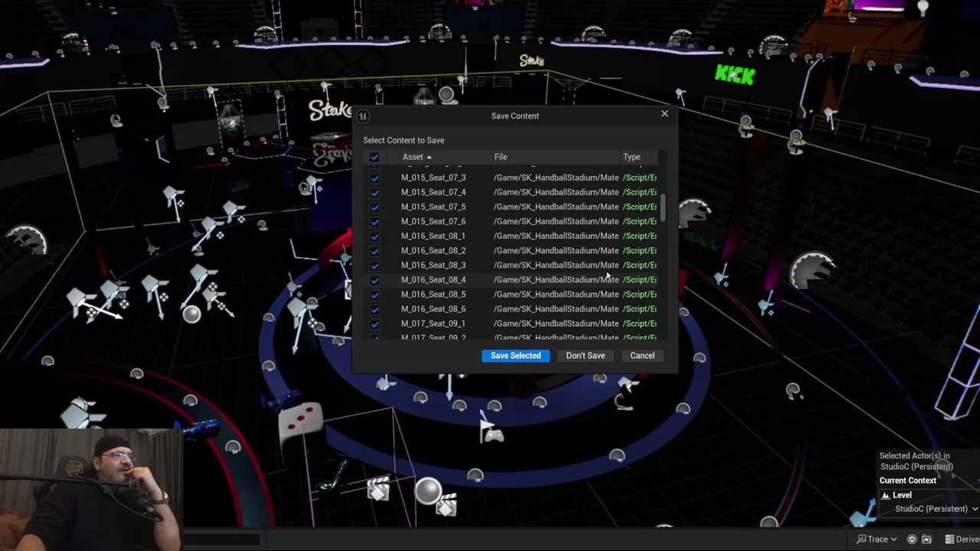Select asset name M_016_Seat_08_4
Viewport: 980px width, 551px height.
coord(433,279)
